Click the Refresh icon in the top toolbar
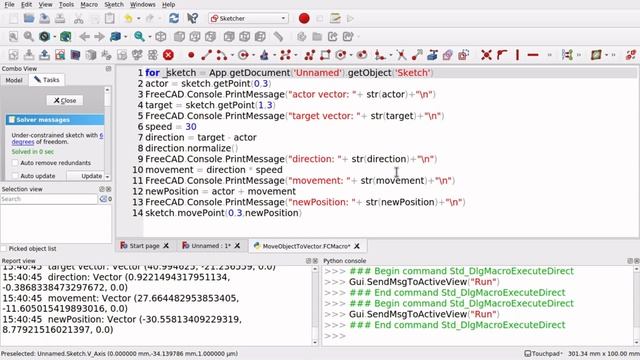640x360 pixels. click(x=174, y=18)
